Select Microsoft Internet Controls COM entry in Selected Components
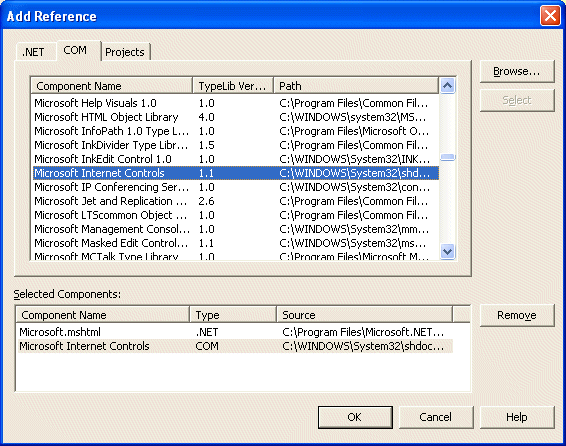 235,346
